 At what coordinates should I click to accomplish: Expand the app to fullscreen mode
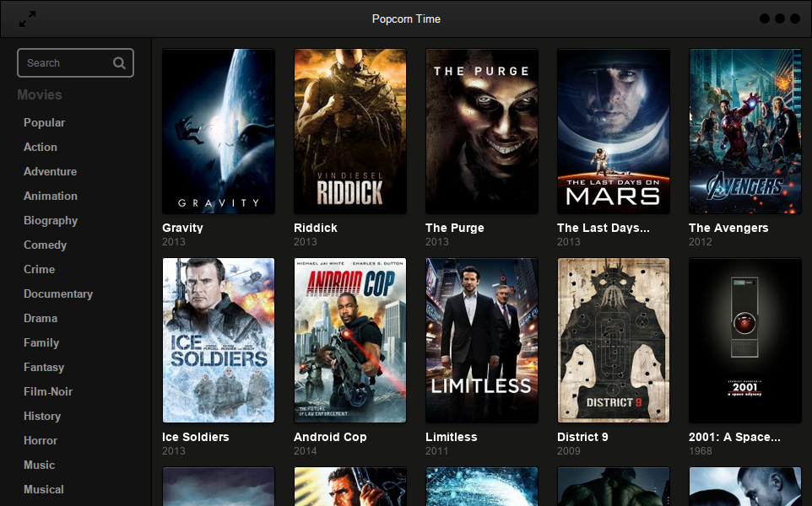(26, 18)
